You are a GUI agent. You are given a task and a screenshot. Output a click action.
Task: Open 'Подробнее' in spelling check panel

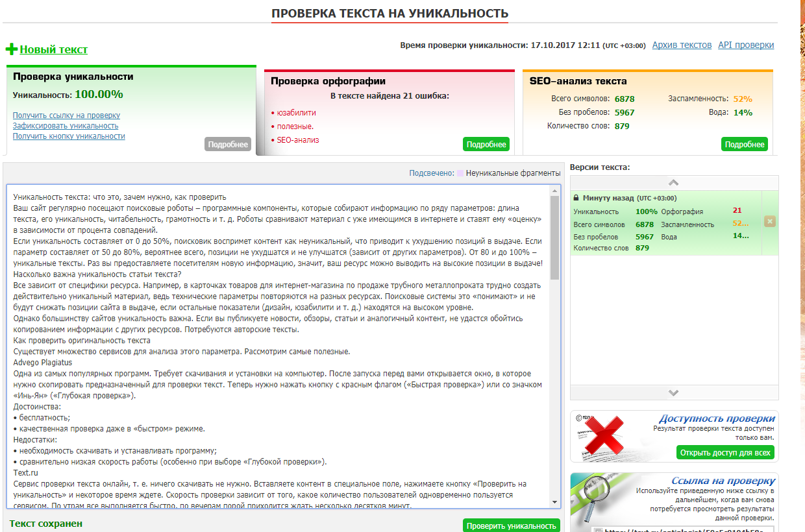(486, 145)
